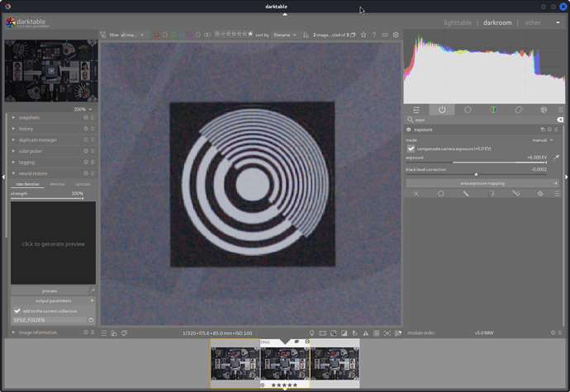Turn off mask with X icon
570x392 pixels.
(x=416, y=194)
